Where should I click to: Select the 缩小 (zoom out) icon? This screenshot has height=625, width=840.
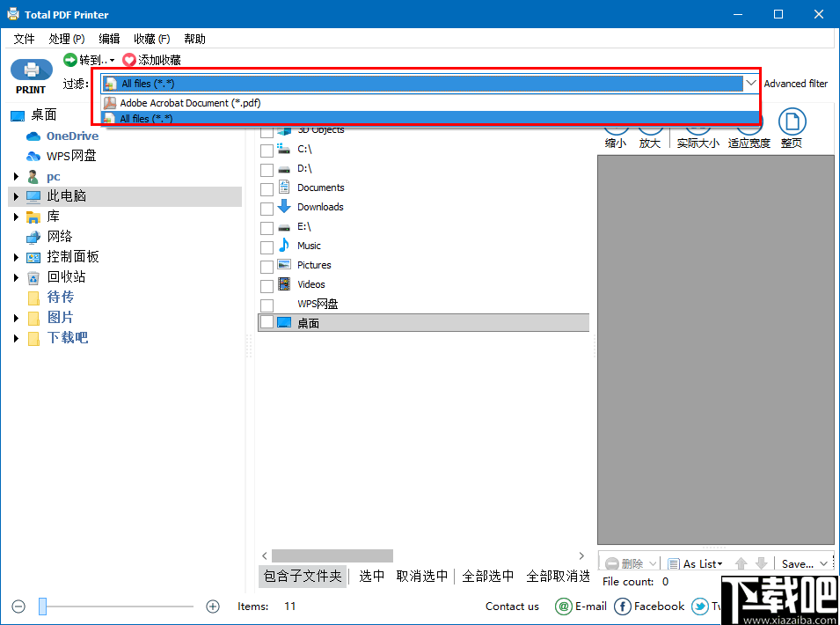(x=617, y=128)
